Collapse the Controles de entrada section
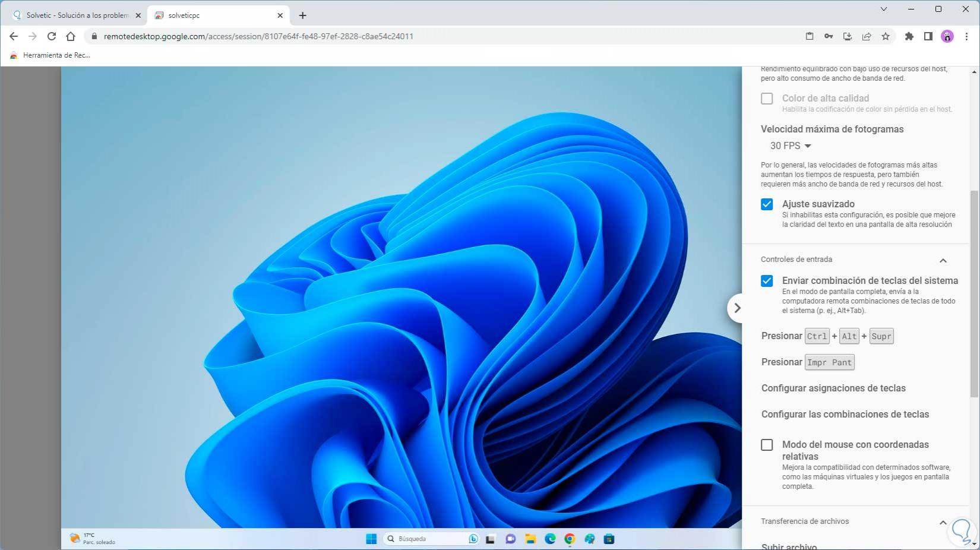Viewport: 980px width, 550px height. (943, 260)
